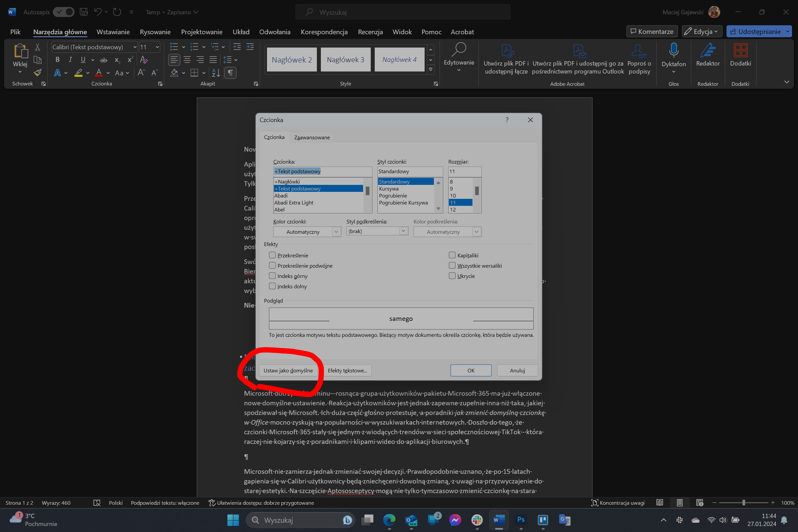Sort paragraphs alphabetically

tap(216, 72)
